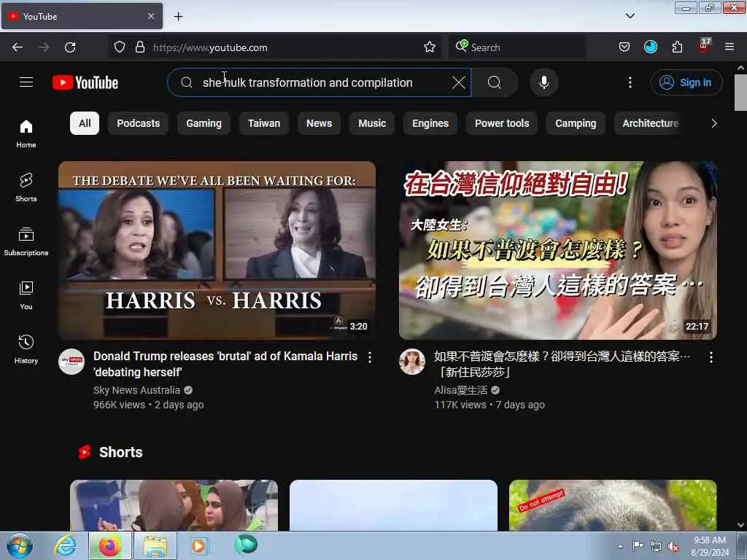Launch Internet Explorer from taskbar

coord(65,545)
